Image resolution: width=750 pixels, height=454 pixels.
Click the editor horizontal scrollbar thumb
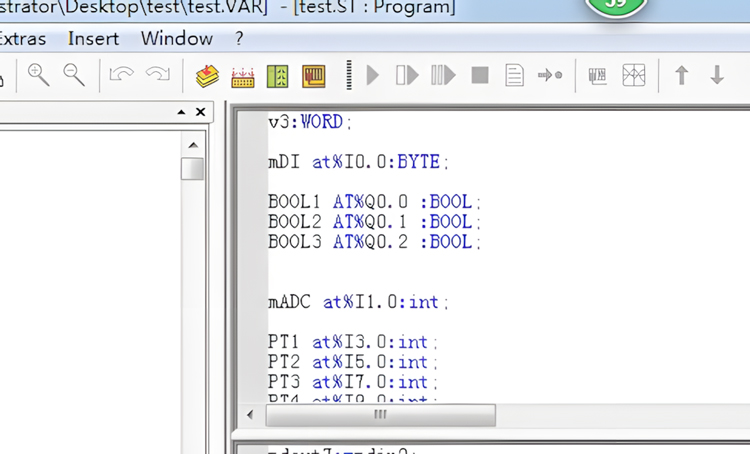(x=380, y=414)
